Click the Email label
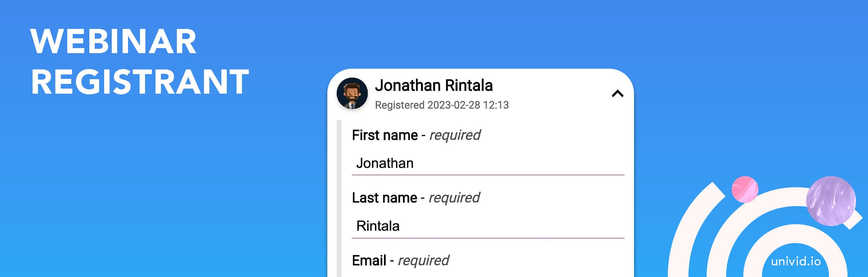Screen dimensions: 868x277 pyautogui.click(x=369, y=260)
